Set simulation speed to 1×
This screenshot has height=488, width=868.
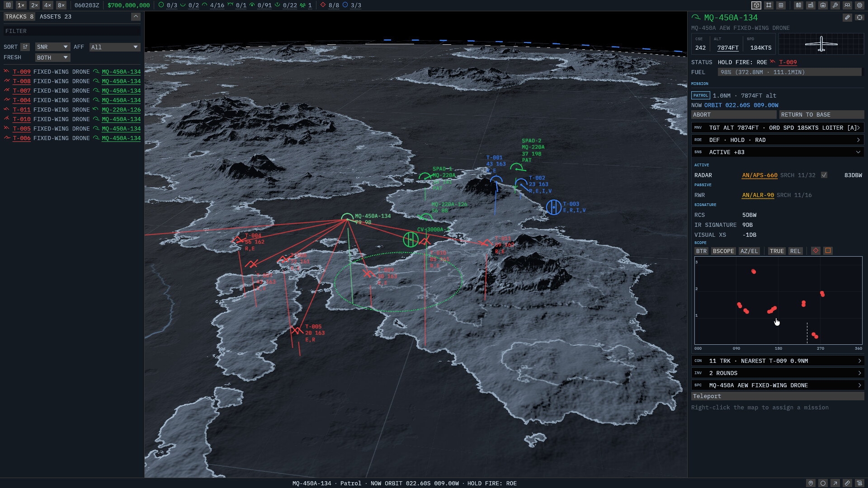(x=21, y=5)
